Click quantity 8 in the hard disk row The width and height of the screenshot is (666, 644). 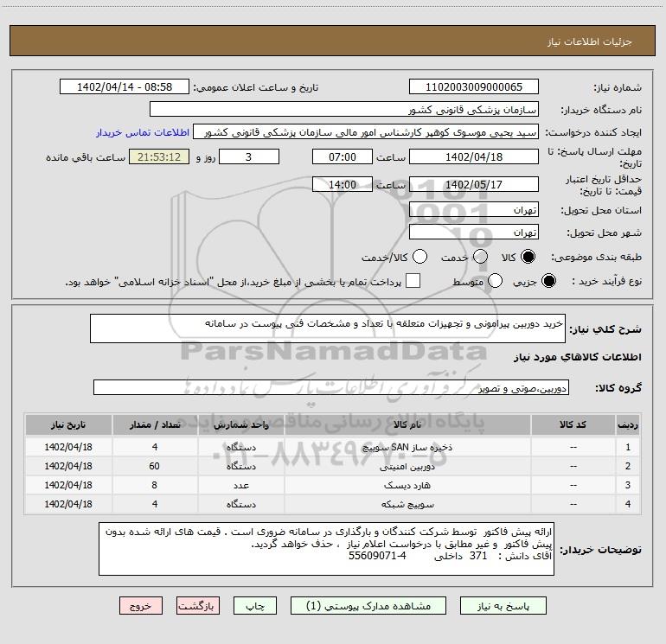pyautogui.click(x=154, y=485)
